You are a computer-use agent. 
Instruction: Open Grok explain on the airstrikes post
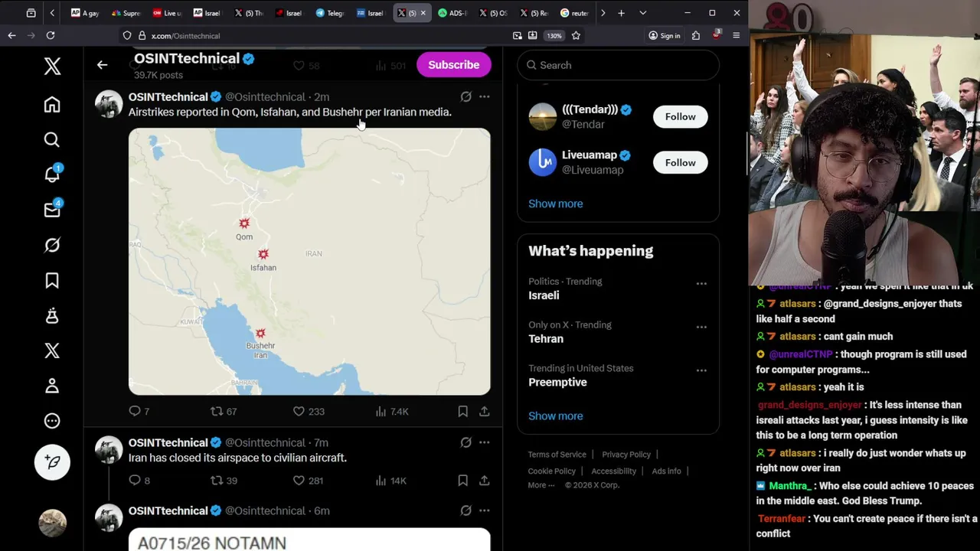point(465,97)
